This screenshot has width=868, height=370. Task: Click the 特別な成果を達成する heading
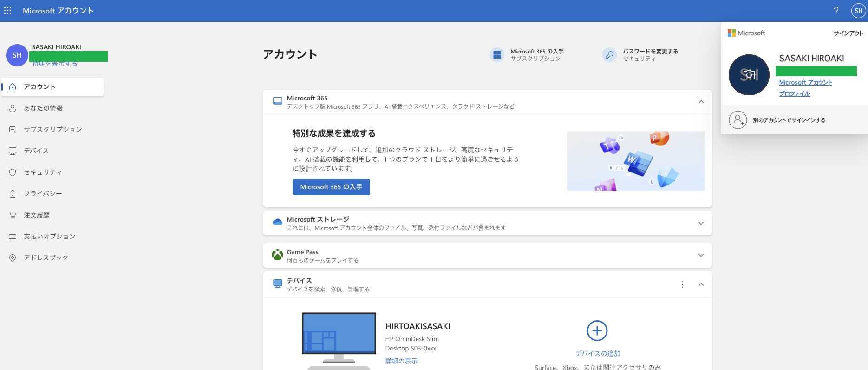click(x=334, y=133)
